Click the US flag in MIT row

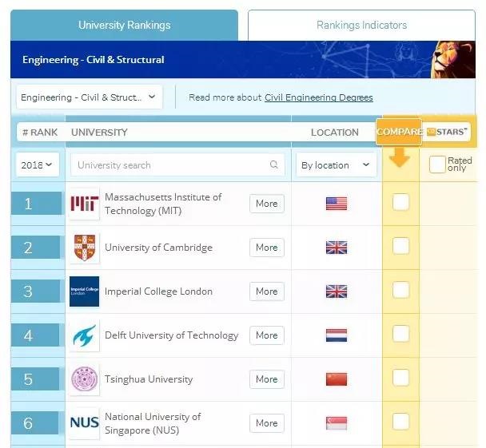coord(337,204)
